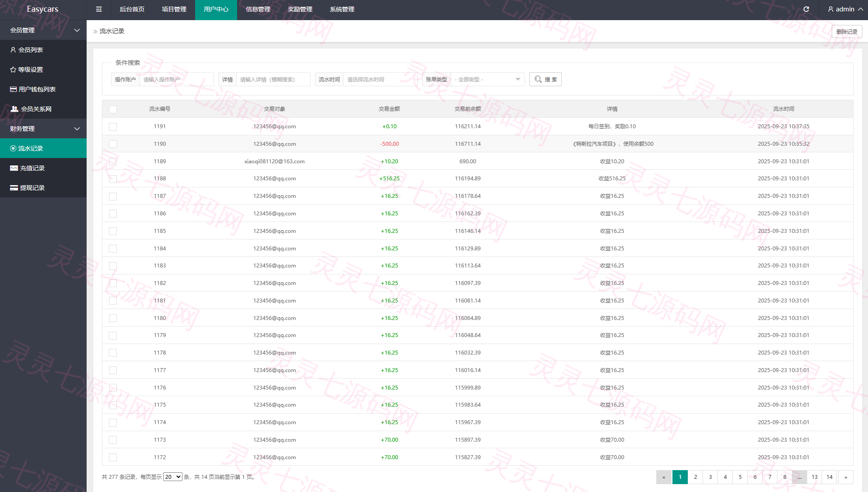
Task: Open the 后台首页 top tab
Action: (132, 10)
